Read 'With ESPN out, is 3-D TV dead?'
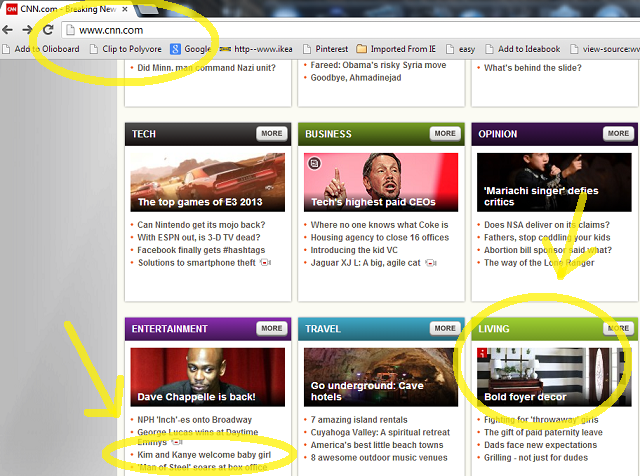 (x=199, y=238)
